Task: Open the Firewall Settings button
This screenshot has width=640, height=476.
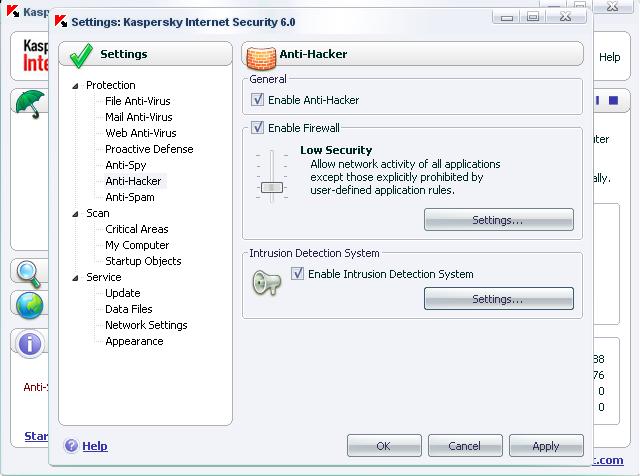Action: coord(498,219)
